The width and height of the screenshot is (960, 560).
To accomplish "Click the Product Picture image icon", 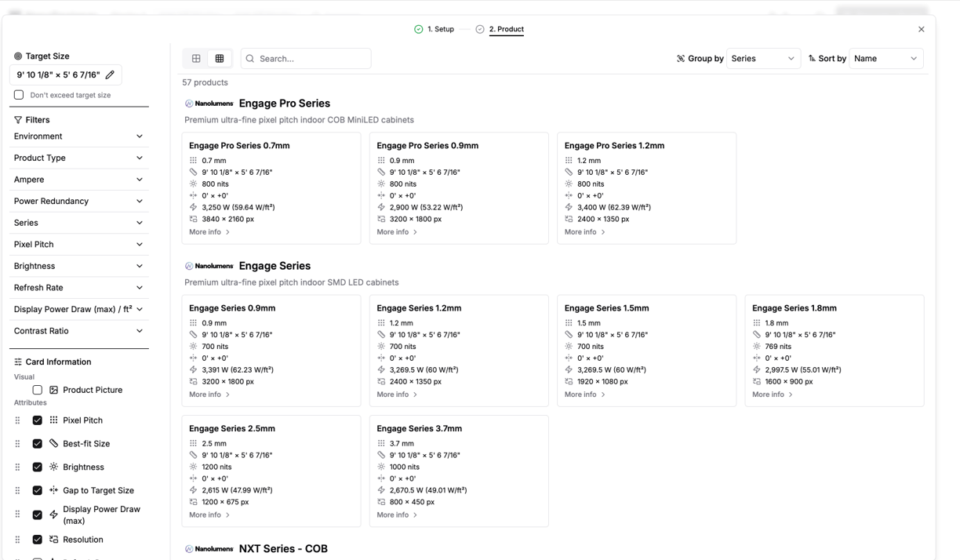I will 54,390.
